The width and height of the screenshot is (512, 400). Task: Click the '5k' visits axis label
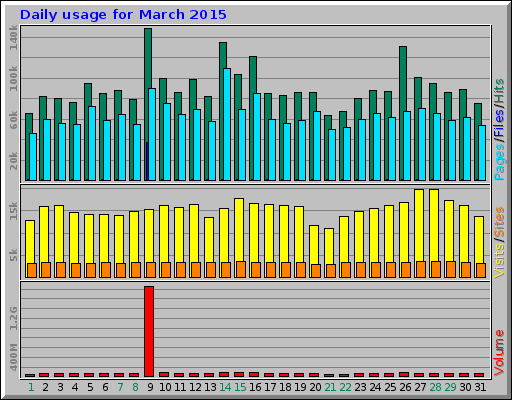click(x=14, y=255)
